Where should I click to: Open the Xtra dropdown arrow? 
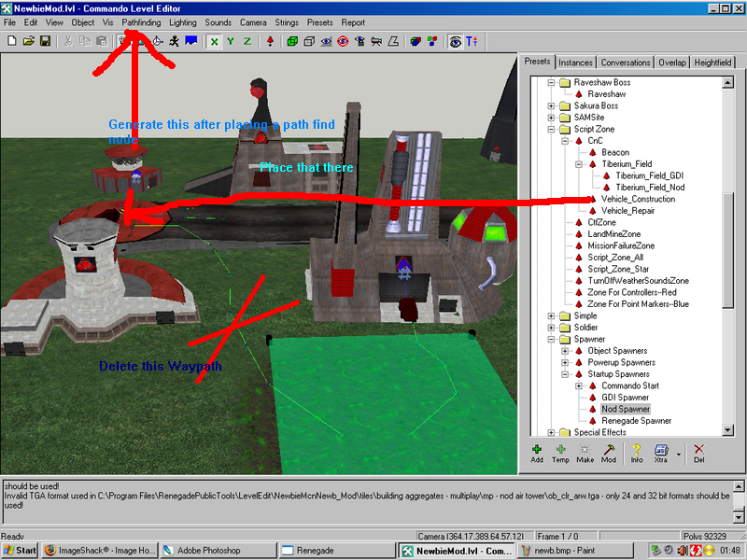pyautogui.click(x=678, y=455)
